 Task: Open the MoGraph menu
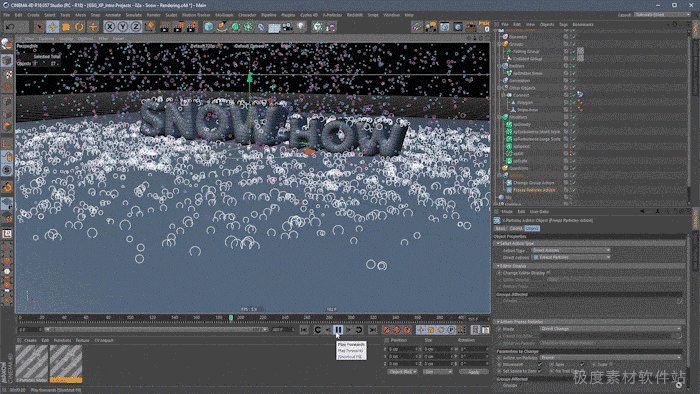click(x=224, y=15)
